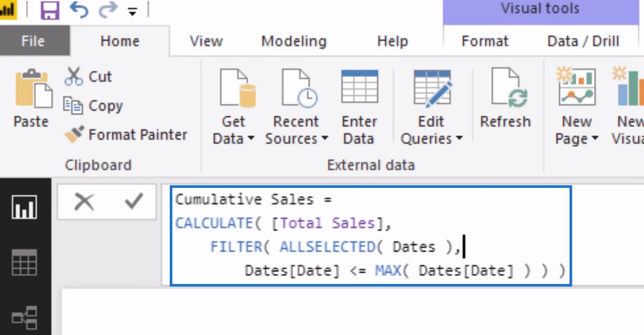This screenshot has width=644, height=335.
Task: Click the Paste clipboard icon
Action: pos(33,88)
